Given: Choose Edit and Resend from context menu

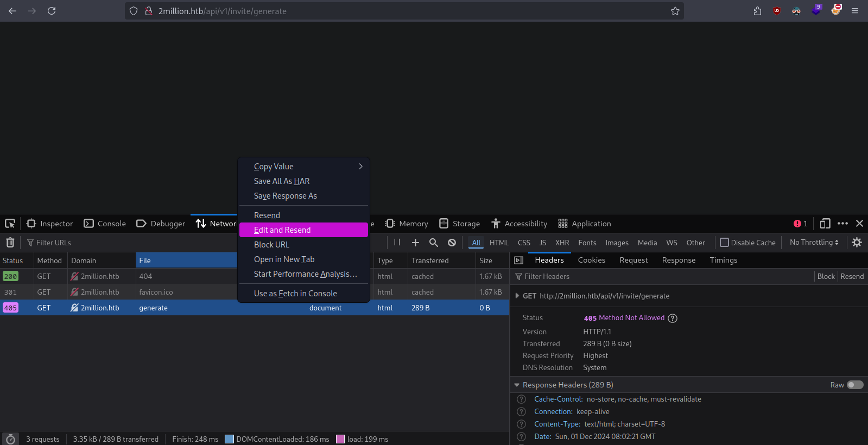Looking at the screenshot, I should pyautogui.click(x=303, y=230).
